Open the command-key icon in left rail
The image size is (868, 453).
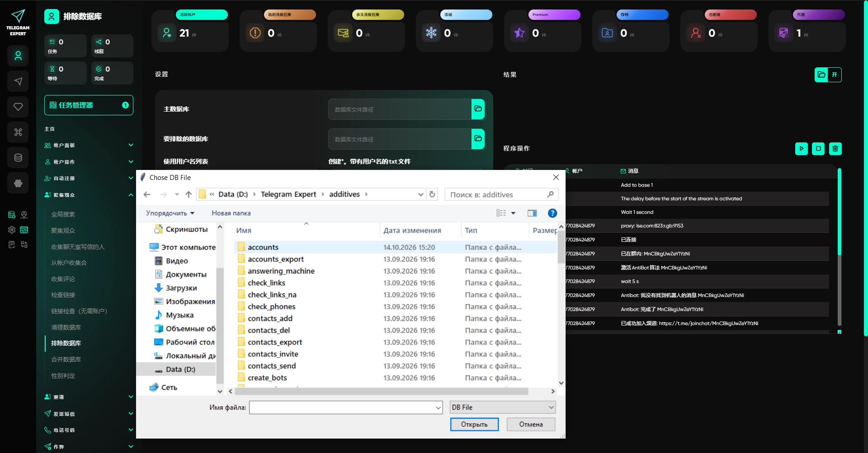(x=18, y=132)
